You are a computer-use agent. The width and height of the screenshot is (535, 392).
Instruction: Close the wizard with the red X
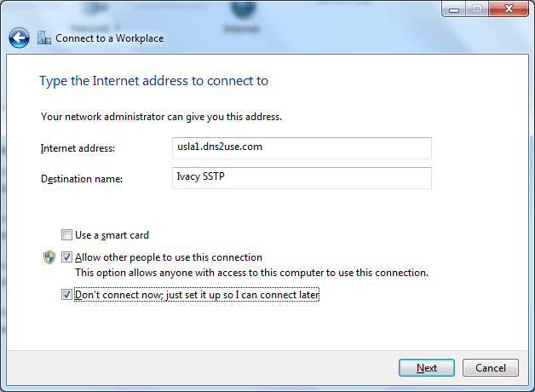pyautogui.click(x=509, y=9)
